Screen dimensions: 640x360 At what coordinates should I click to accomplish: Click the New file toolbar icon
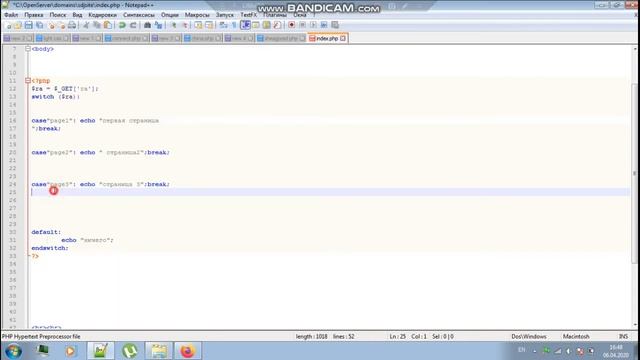pyautogui.click(x=8, y=25)
